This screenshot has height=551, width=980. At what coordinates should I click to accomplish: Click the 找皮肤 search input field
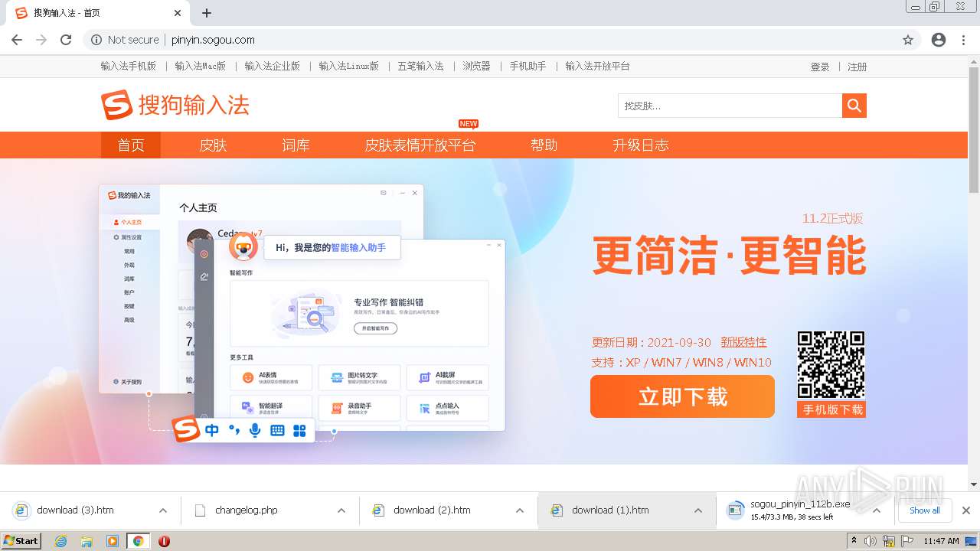(x=730, y=106)
